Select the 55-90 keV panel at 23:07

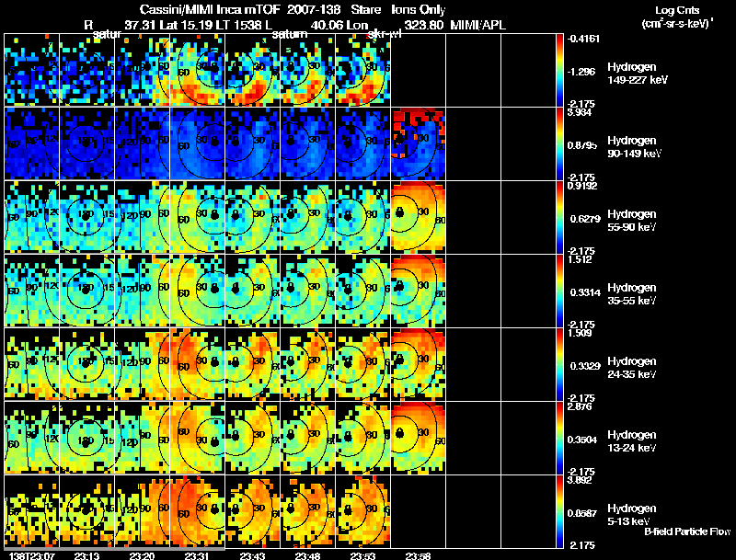point(32,217)
